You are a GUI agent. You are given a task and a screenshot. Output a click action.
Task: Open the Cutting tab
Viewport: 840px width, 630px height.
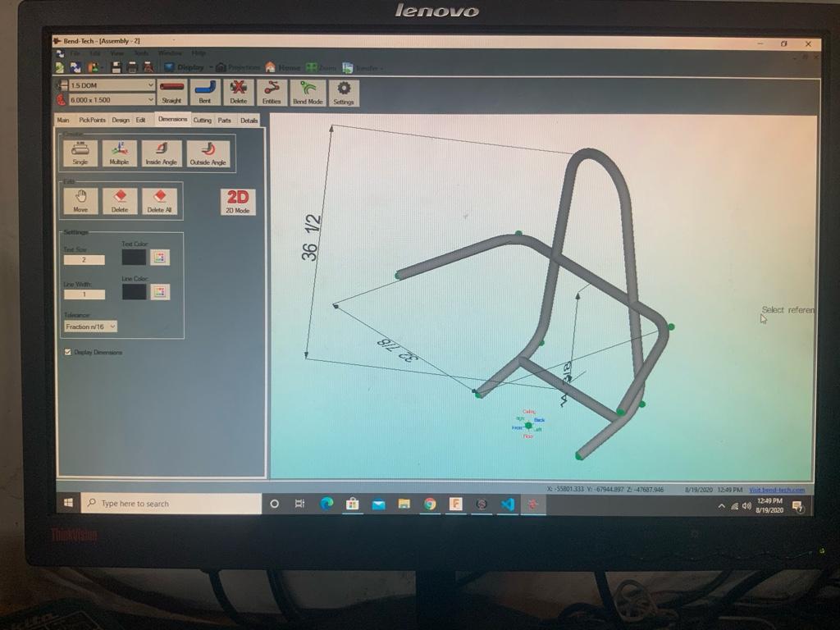click(x=202, y=120)
